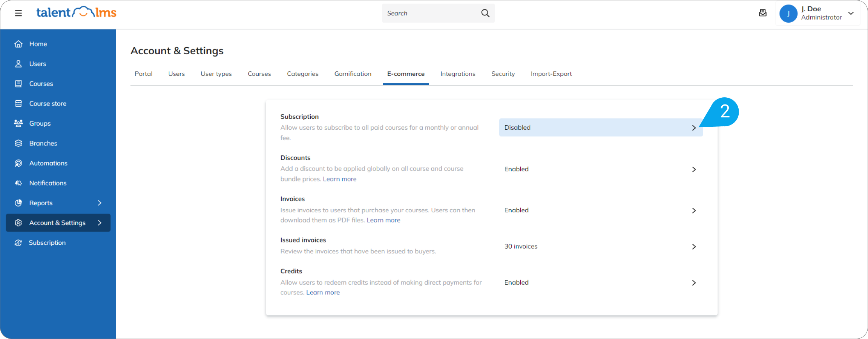
Task: Click the Notifications megaphone icon in sidebar
Action: (18, 183)
